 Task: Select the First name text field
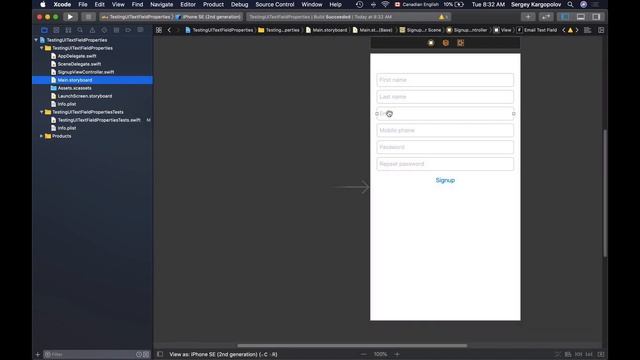coord(445,80)
